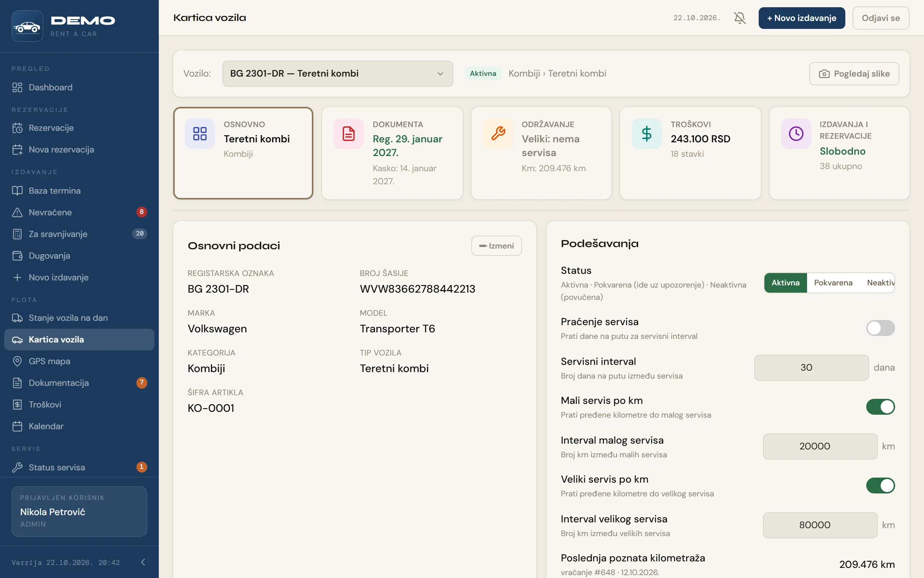Screen dimensions: 924x578
Task: Open the Vozilo selection dropdown
Action: click(337, 73)
